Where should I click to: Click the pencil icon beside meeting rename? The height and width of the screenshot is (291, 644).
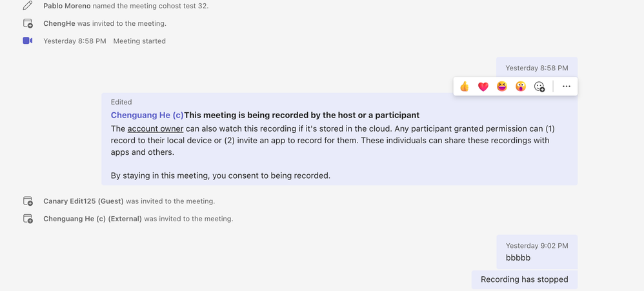point(28,6)
